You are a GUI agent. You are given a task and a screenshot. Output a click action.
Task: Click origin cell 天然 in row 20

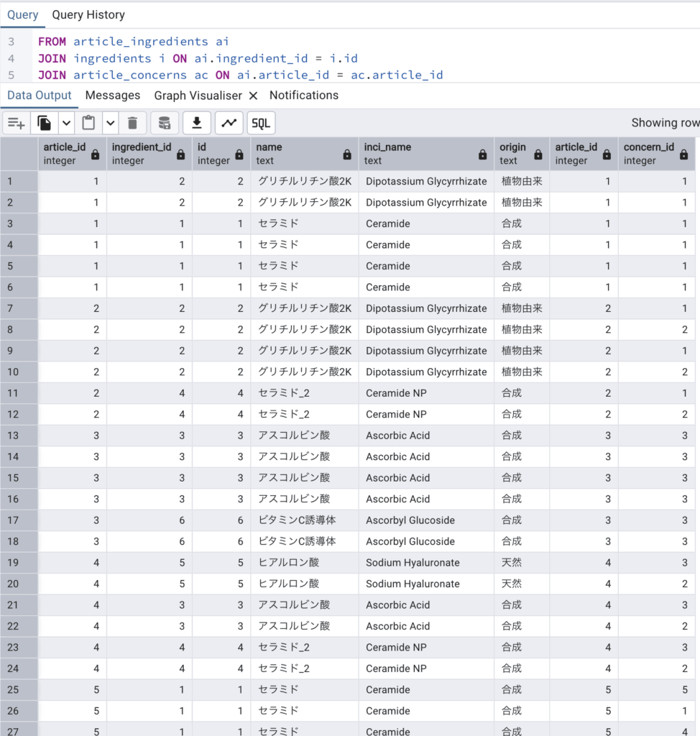pyautogui.click(x=522, y=584)
